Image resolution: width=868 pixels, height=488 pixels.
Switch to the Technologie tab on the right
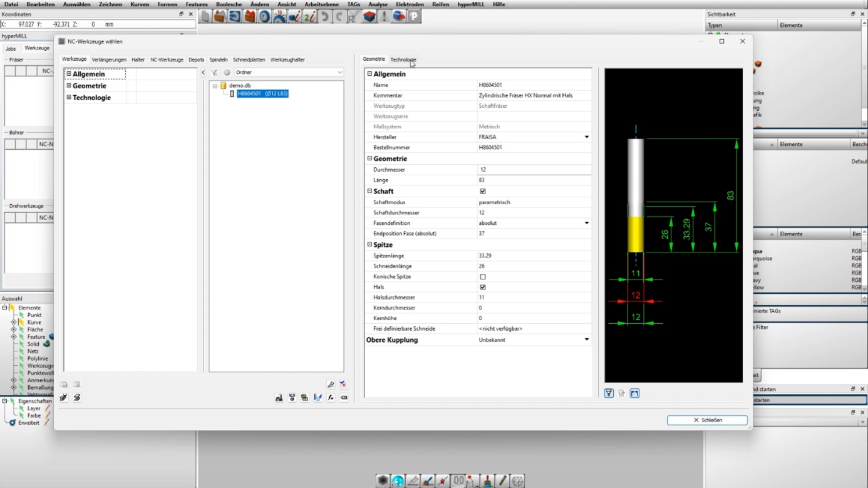pyautogui.click(x=403, y=60)
